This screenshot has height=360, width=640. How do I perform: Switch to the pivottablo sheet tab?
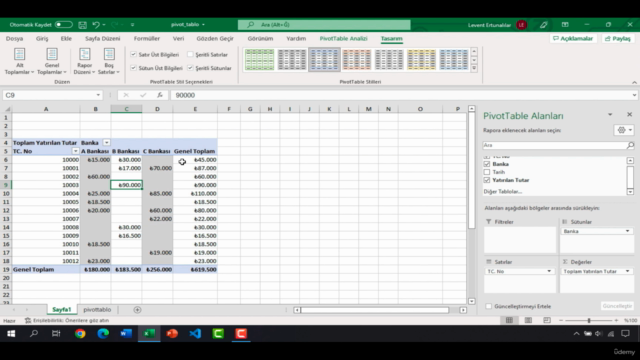click(x=97, y=310)
